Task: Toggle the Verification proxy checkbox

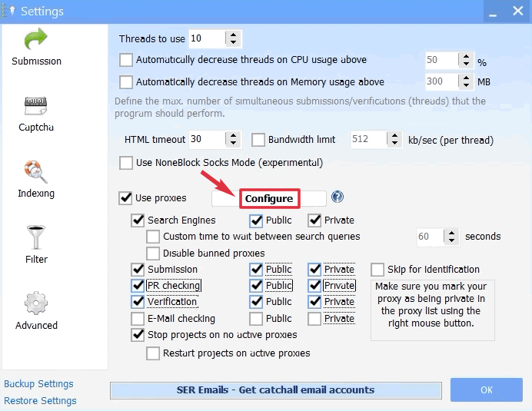Action: tap(138, 301)
